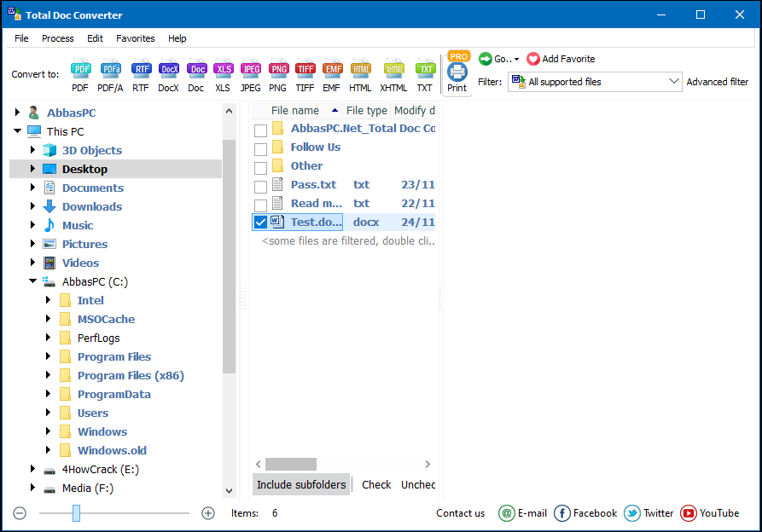Uncheck the Test.docx checkbox
The image size is (762, 532).
coord(260,223)
